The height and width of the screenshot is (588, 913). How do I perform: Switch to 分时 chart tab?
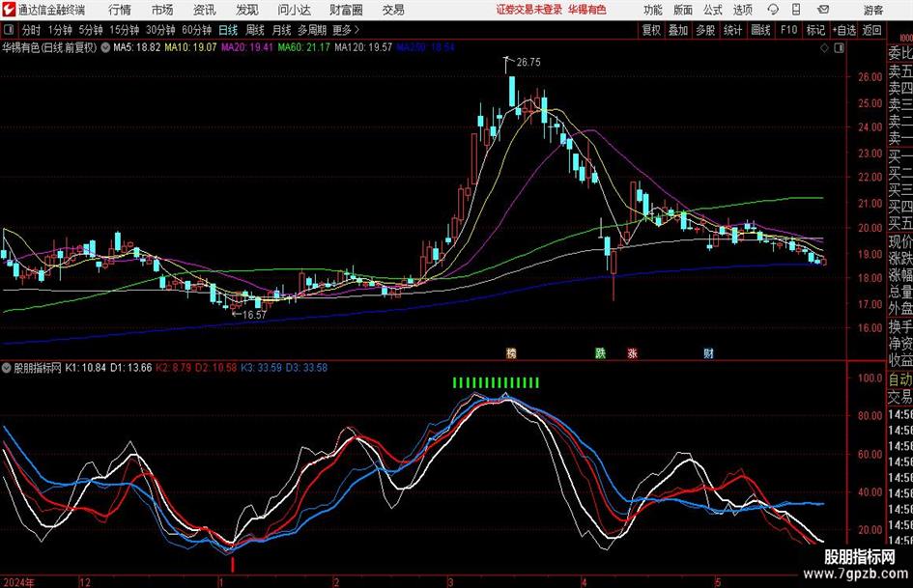click(31, 30)
